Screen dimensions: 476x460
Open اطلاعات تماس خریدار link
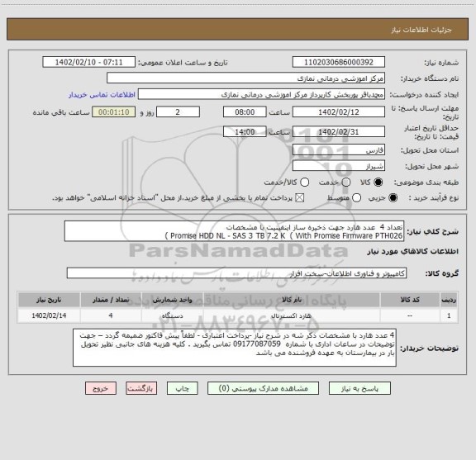click(x=102, y=95)
